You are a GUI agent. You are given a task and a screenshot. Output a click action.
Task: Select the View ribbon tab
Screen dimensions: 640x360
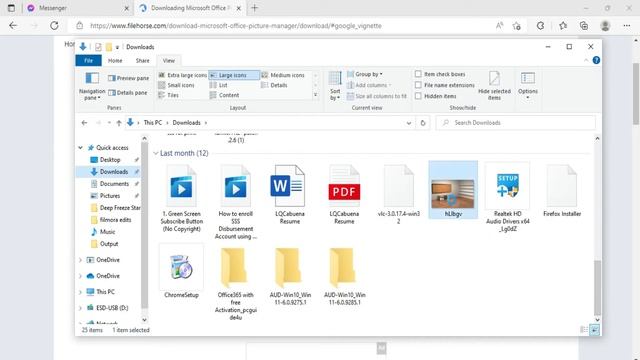pos(169,60)
